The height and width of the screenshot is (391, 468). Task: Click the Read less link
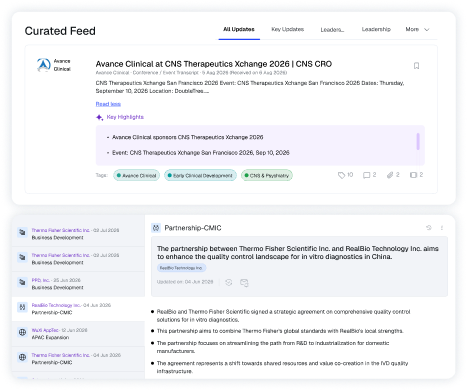(x=108, y=104)
